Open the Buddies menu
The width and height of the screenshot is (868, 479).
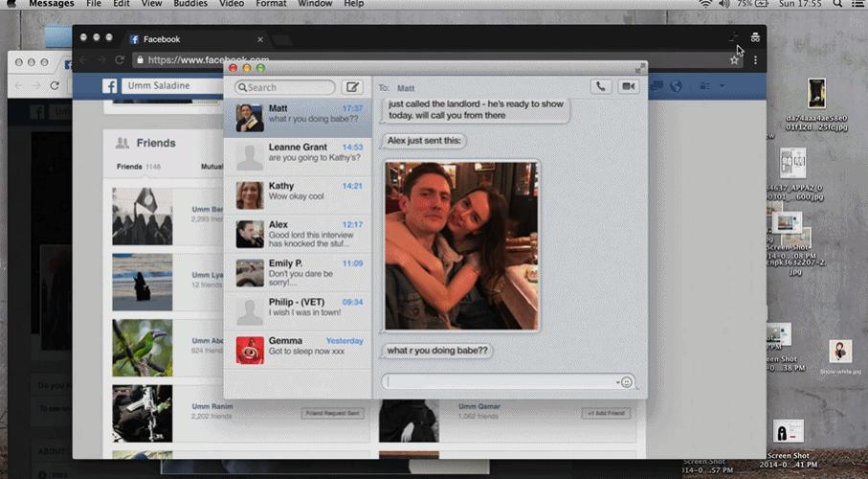pyautogui.click(x=191, y=4)
